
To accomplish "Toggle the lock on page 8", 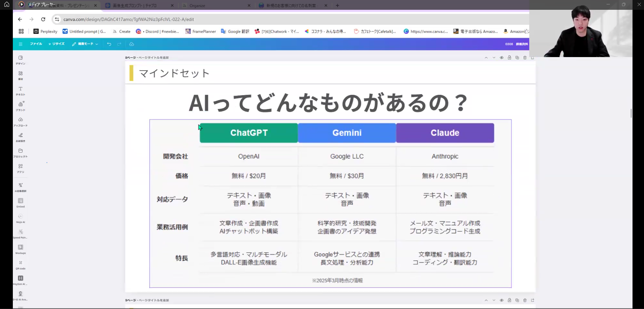I will (x=509, y=58).
